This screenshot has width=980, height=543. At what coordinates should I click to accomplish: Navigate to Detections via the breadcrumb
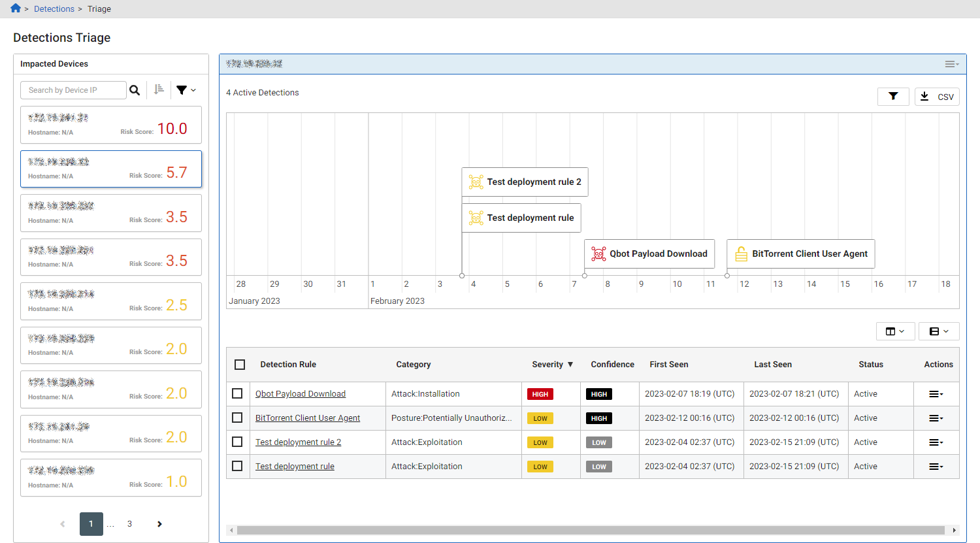coord(54,8)
